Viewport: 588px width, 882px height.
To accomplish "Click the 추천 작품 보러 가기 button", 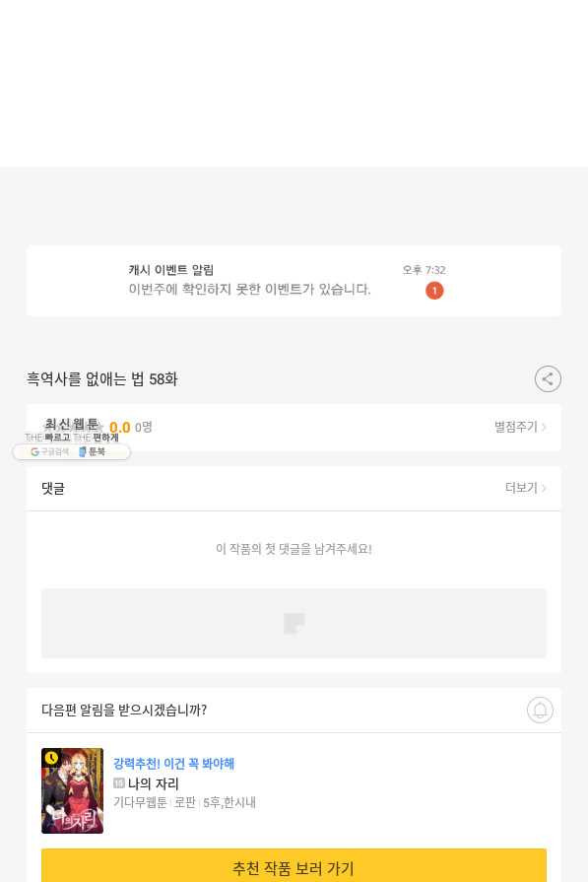I will [294, 866].
